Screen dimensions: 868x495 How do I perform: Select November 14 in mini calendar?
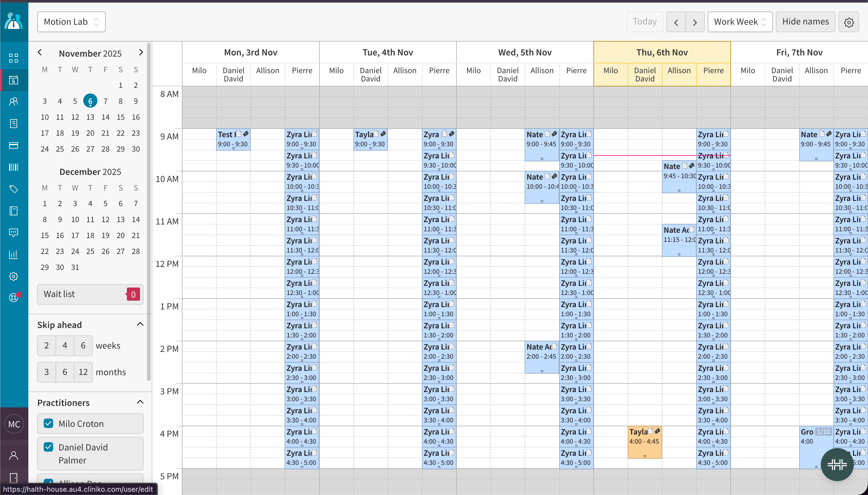(x=105, y=117)
